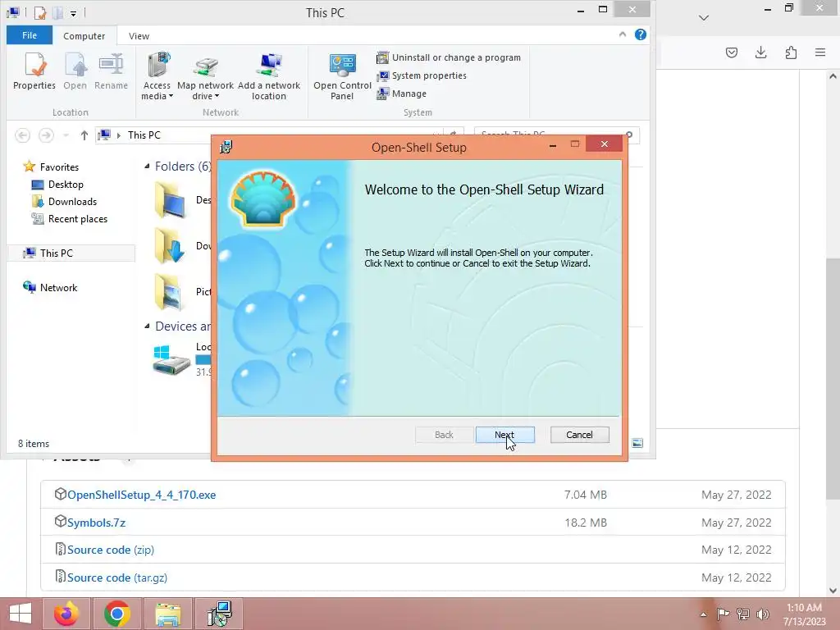
Task: Click the Symbols.7z download link
Action: pos(96,523)
